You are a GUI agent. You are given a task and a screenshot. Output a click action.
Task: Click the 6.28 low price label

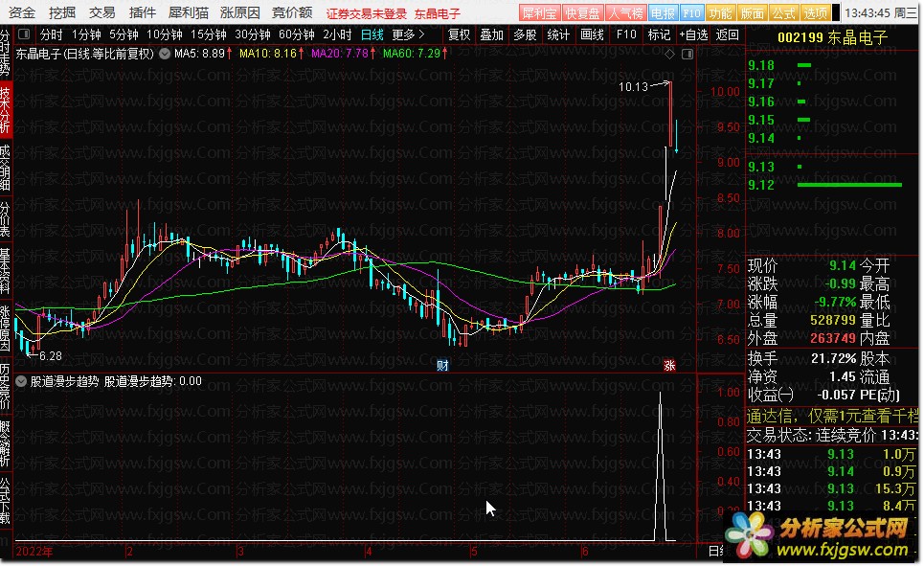(50, 356)
